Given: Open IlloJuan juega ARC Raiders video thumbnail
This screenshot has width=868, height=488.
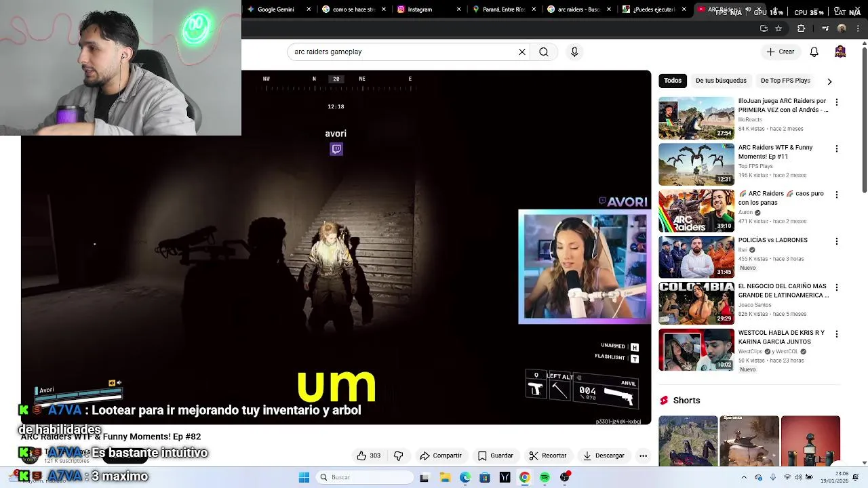Looking at the screenshot, I should pyautogui.click(x=696, y=119).
